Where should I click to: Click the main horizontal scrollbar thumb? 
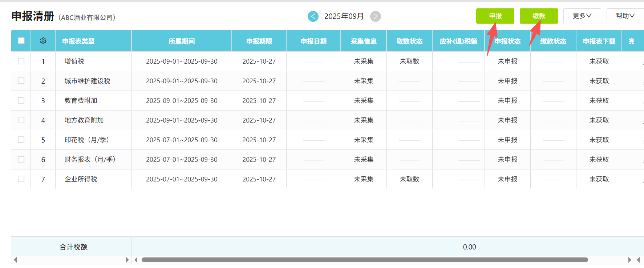[365, 260]
